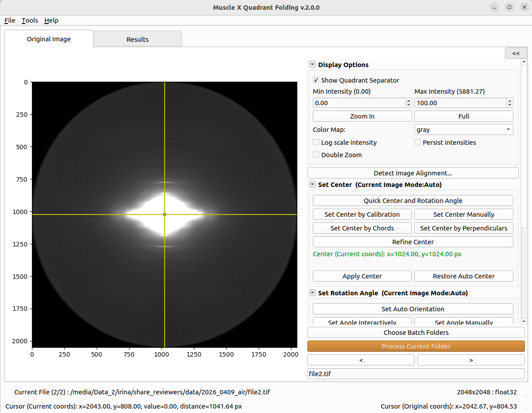Click the diffraction center marker on image
The width and height of the screenshot is (532, 413).
[165, 214]
